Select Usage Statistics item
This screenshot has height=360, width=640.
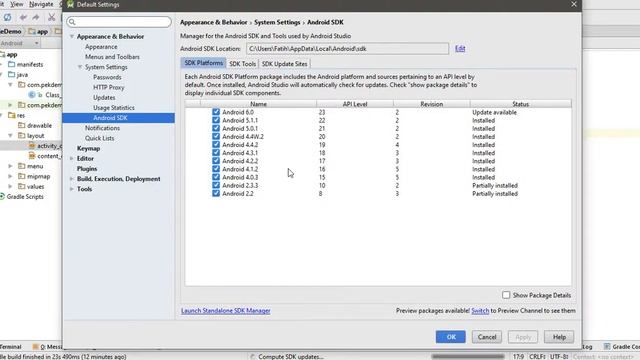click(114, 108)
